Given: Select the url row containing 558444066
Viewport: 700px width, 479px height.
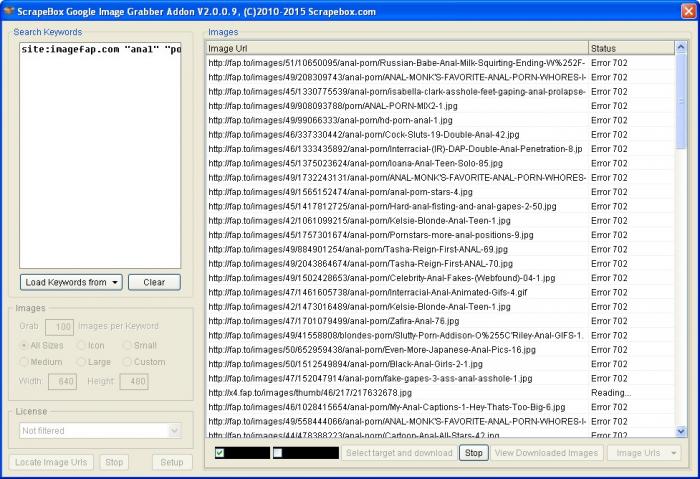Looking at the screenshot, I should [440, 421].
